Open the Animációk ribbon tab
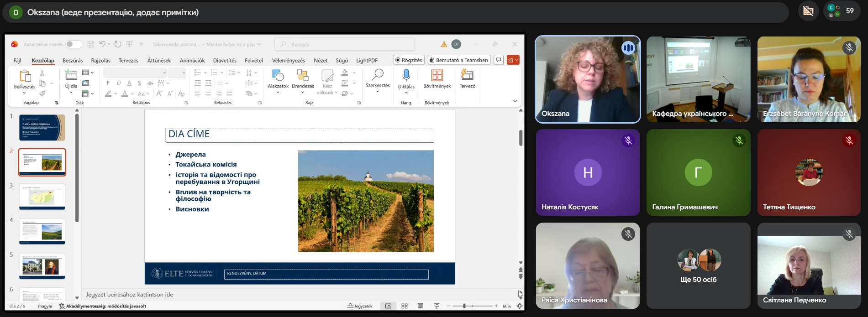The image size is (868, 317). click(192, 60)
